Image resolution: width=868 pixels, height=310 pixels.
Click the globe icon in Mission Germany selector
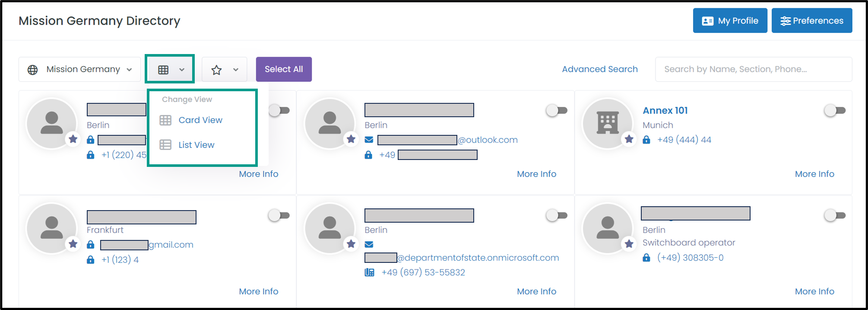click(x=32, y=70)
